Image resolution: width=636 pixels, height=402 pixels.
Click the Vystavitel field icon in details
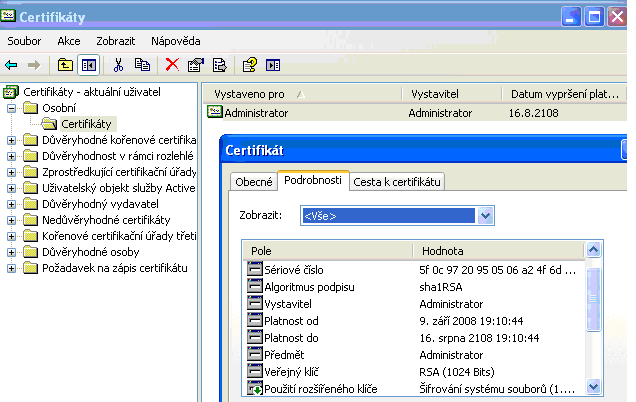click(255, 303)
